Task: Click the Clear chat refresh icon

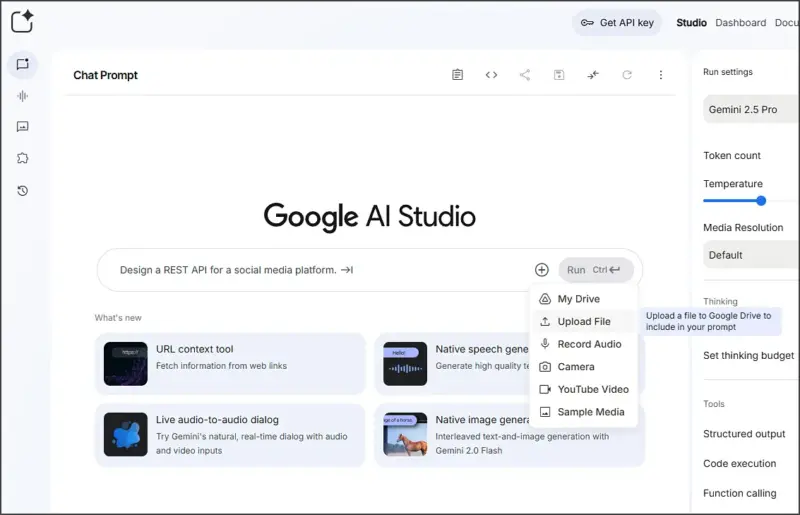Action: [627, 75]
